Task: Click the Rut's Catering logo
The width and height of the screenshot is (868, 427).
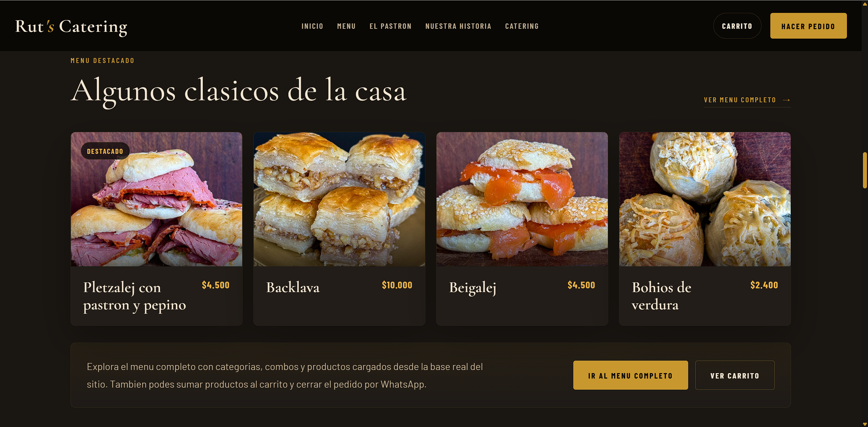Action: coord(71,26)
